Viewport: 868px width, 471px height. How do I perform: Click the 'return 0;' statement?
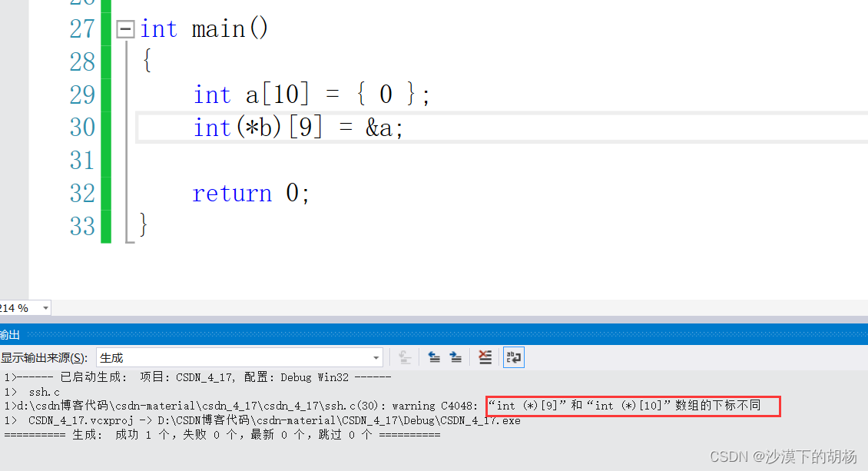250,193
